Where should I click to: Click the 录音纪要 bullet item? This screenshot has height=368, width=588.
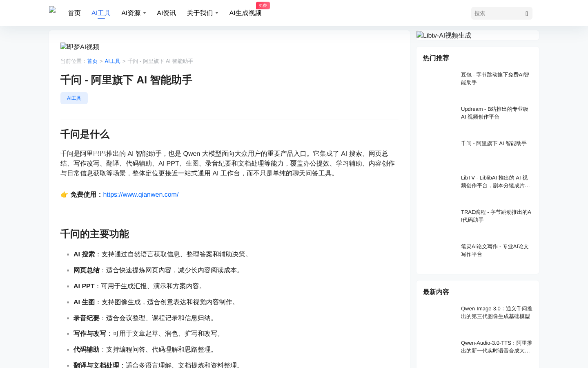[x=145, y=318]
